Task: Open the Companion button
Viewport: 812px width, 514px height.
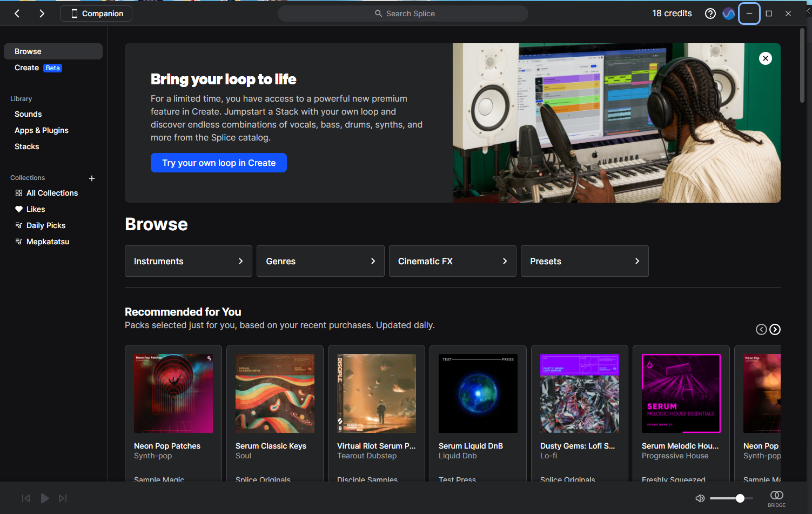Action: (96, 14)
